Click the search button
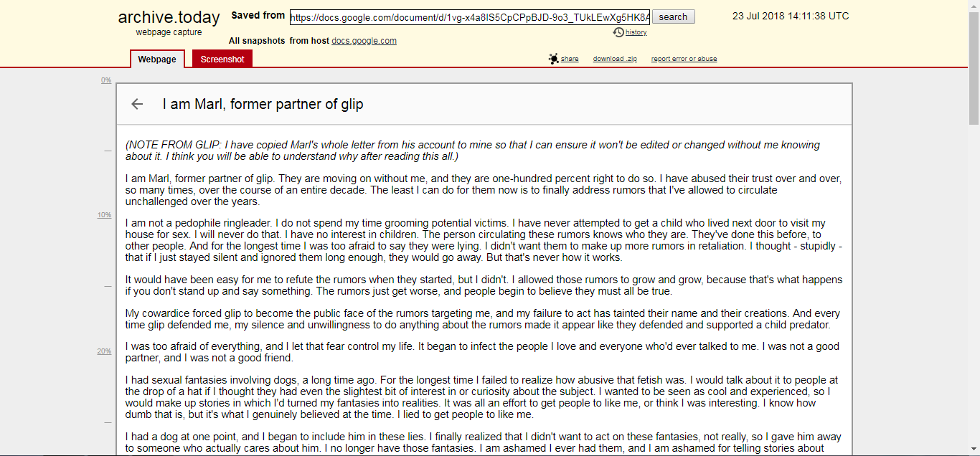This screenshot has height=456, width=980. (x=673, y=16)
